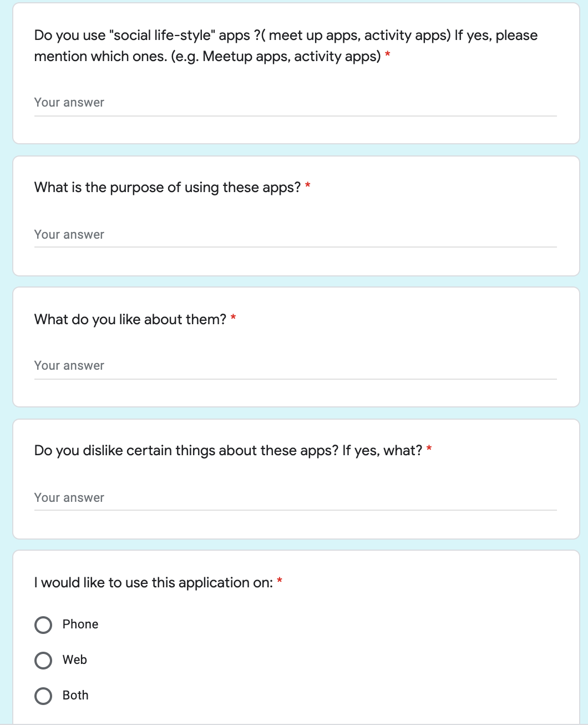Select the Phone radio button circle
Screen dimensions: 588x725
[x=43, y=625]
